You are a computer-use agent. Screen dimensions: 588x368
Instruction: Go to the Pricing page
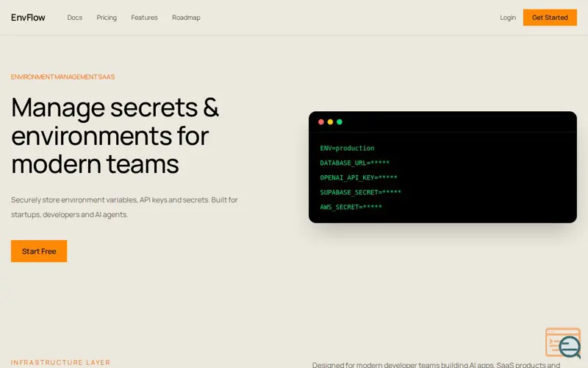click(107, 17)
